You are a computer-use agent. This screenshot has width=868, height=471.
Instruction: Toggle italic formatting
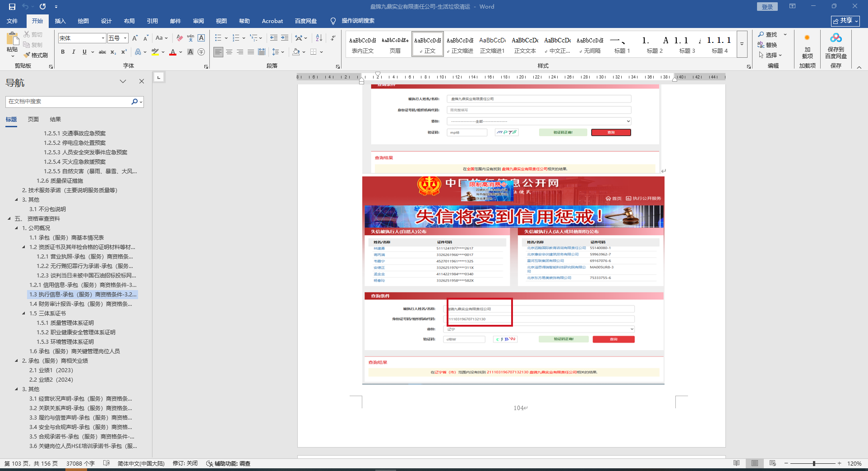(74, 52)
